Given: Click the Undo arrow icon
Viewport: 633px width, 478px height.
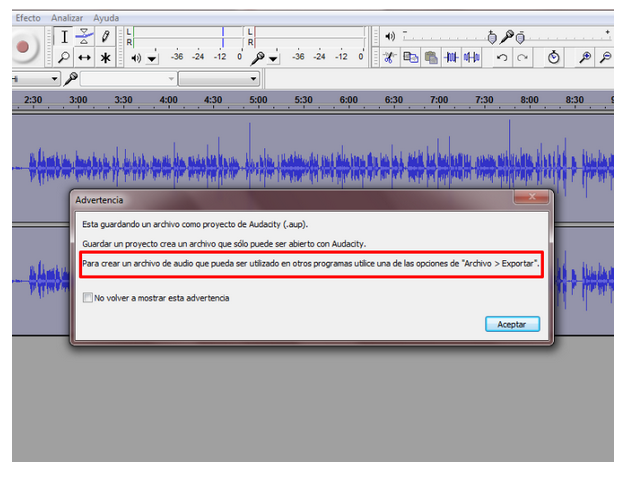Looking at the screenshot, I should (x=501, y=58).
